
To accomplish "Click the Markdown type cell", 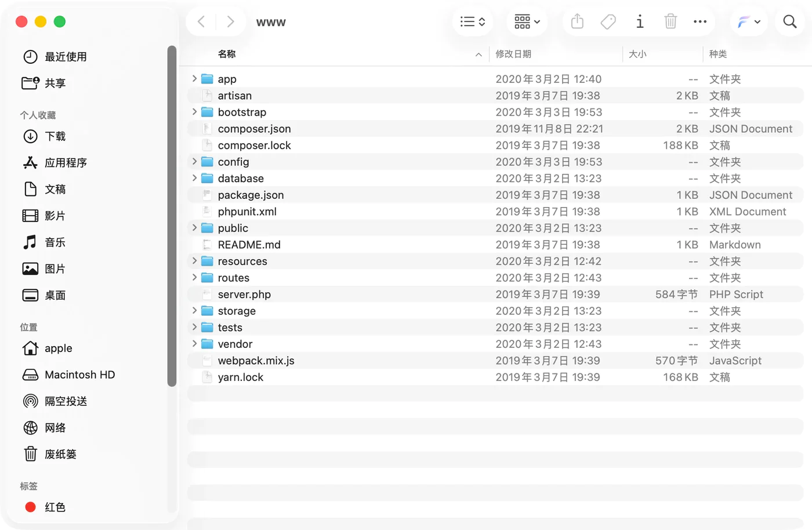I will pos(735,245).
